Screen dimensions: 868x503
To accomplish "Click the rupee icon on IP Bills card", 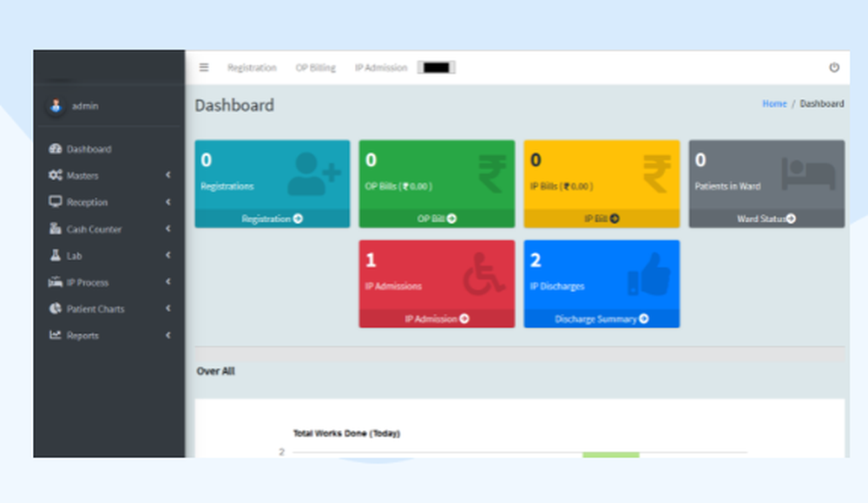I will [656, 174].
